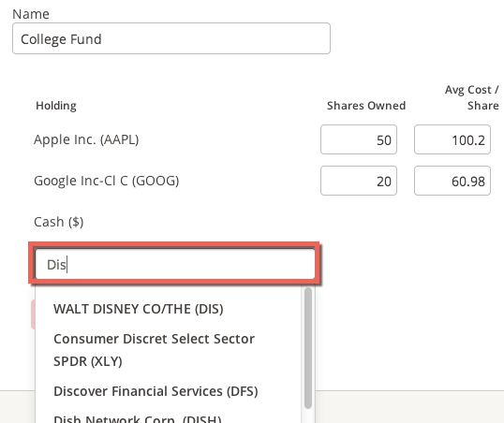Click Apple avg cost field 100.2

pos(452,139)
